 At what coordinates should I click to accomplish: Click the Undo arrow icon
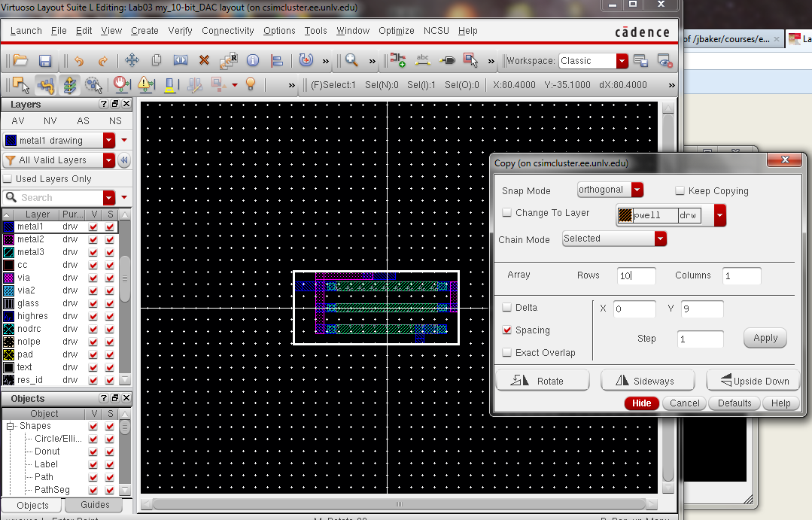[x=79, y=61]
